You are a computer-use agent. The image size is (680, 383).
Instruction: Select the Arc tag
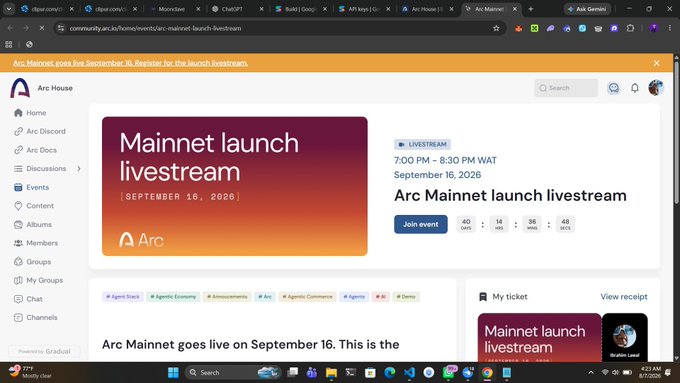pyautogui.click(x=265, y=297)
